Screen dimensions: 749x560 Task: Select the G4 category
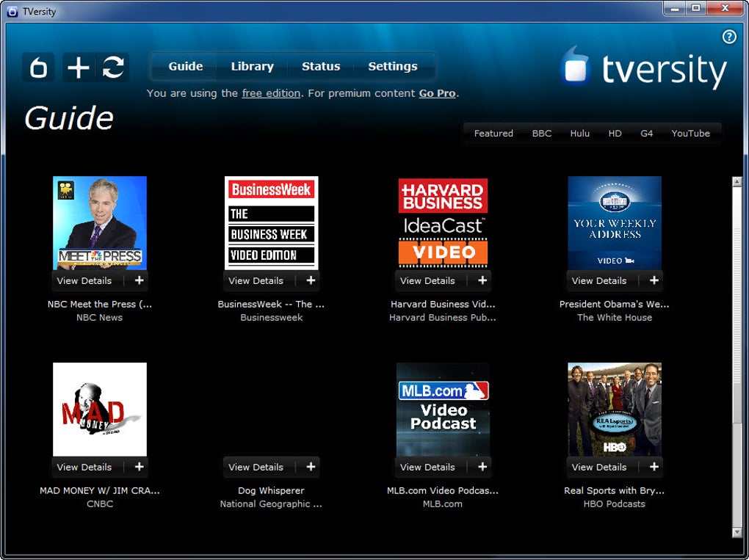[646, 133]
